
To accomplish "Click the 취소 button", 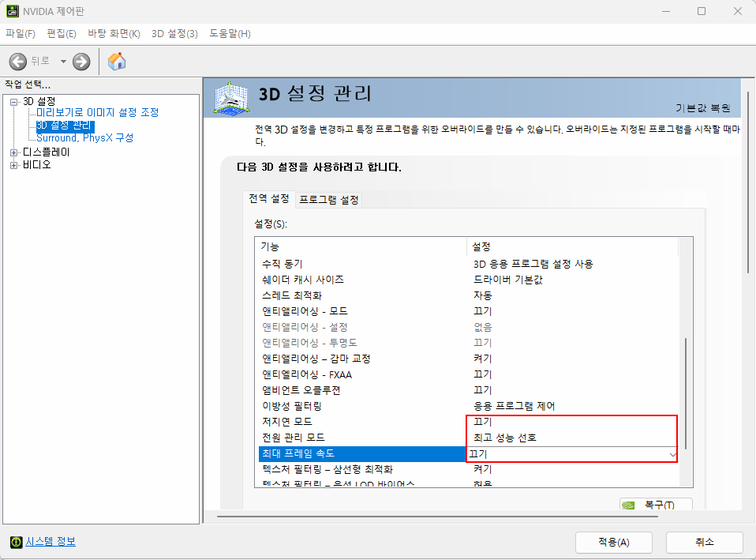I will pos(705,542).
